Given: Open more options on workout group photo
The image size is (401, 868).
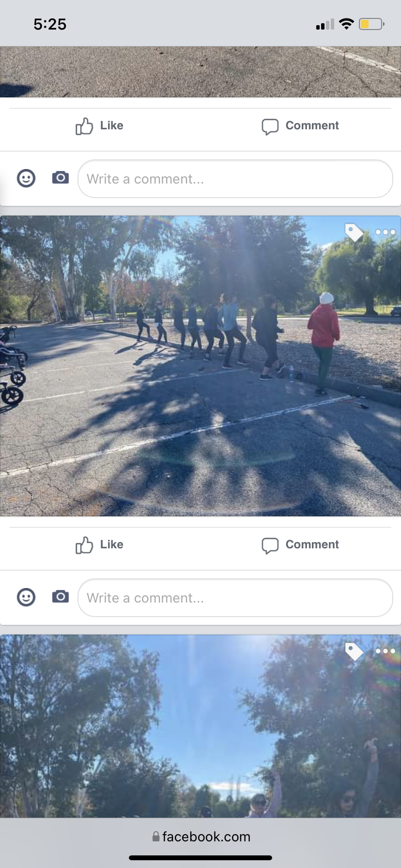Looking at the screenshot, I should tap(386, 232).
